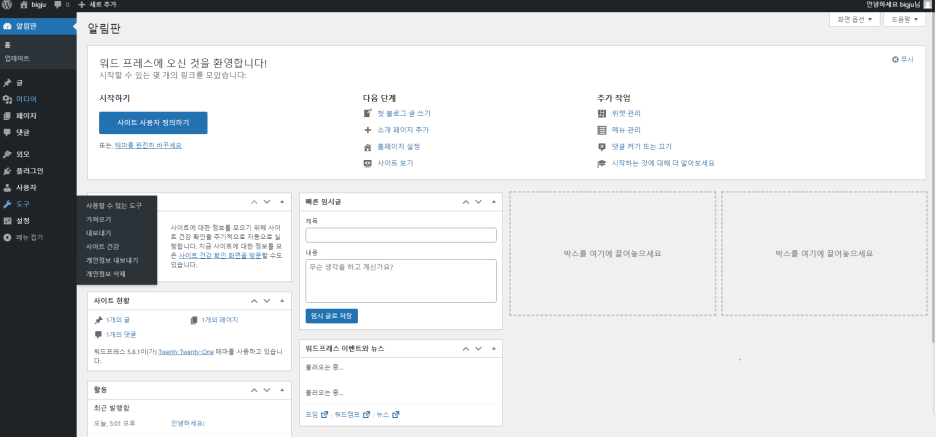
Task: Toggle 빠른 임시글 panel collapse triangle
Action: [494, 202]
